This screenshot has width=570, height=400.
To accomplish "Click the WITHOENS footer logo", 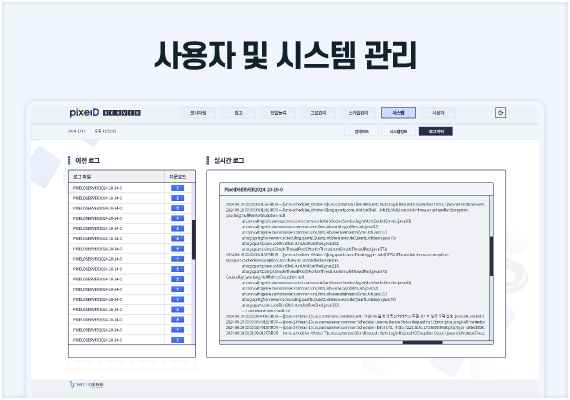I will (x=87, y=384).
